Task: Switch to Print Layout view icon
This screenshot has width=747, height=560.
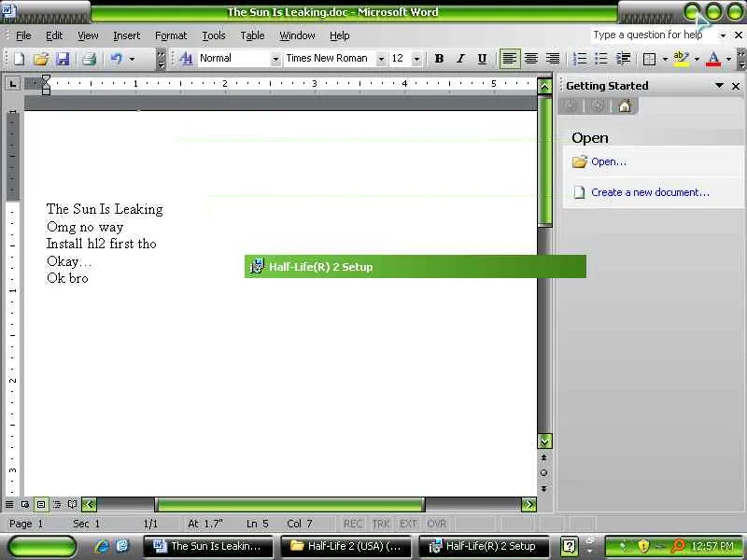Action: coord(41,504)
